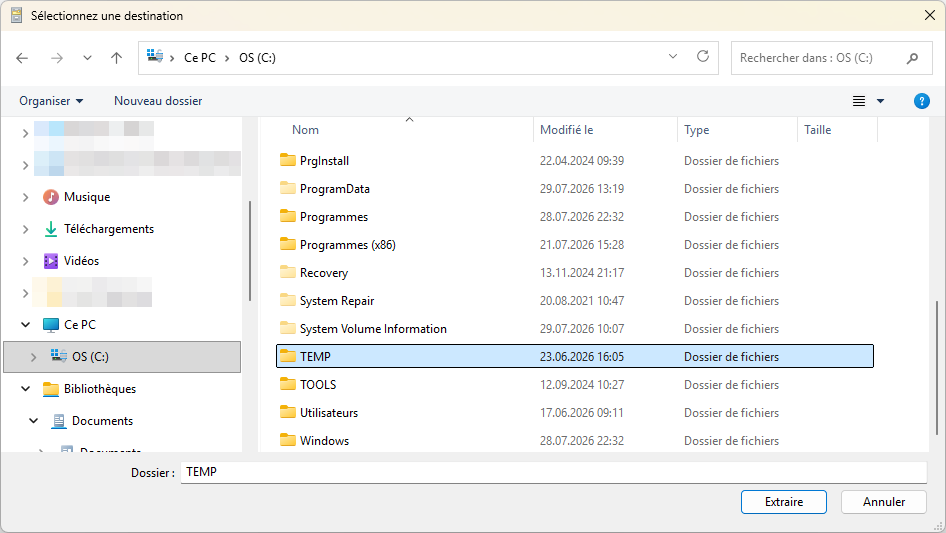
Task: Open Téléchargements in the navigation pane
Action: [x=109, y=229]
